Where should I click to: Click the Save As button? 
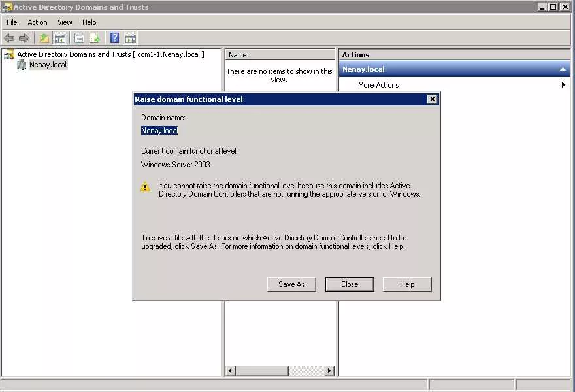pos(291,284)
